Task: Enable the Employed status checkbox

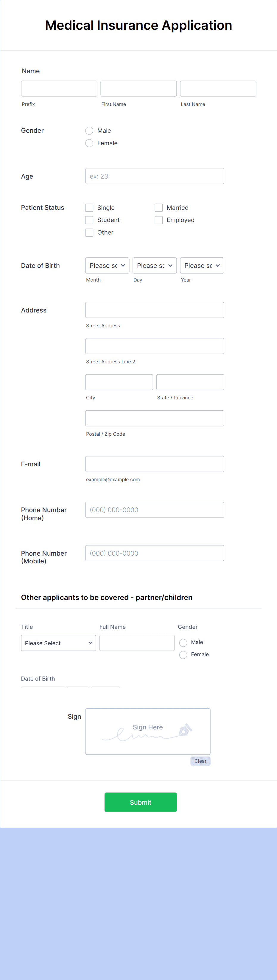Action: 159,220
